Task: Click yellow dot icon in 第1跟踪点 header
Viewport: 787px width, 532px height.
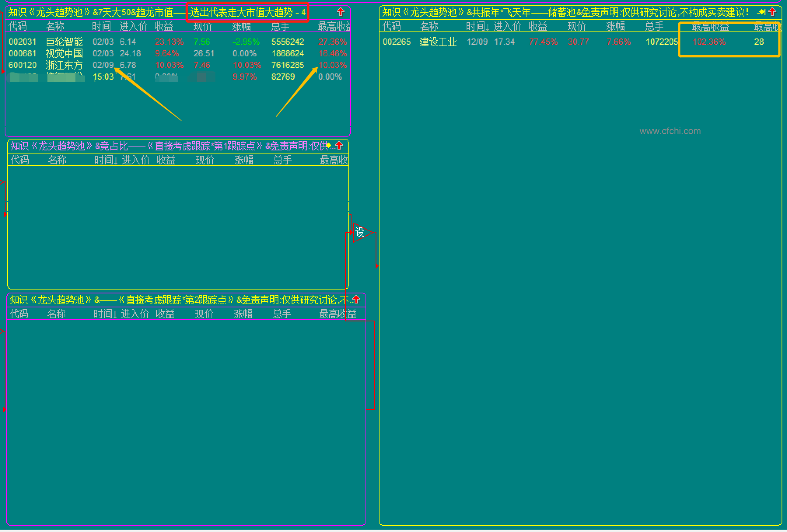Action: tap(329, 145)
